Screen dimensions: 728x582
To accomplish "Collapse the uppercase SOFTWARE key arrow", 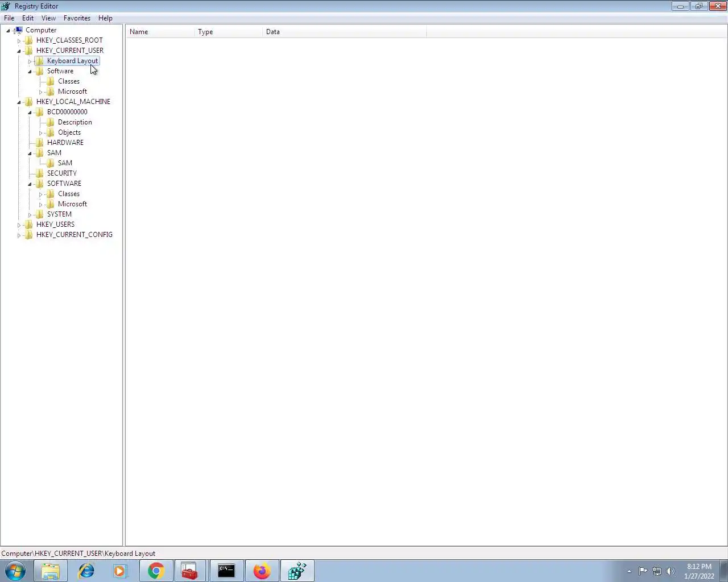I will click(x=30, y=184).
